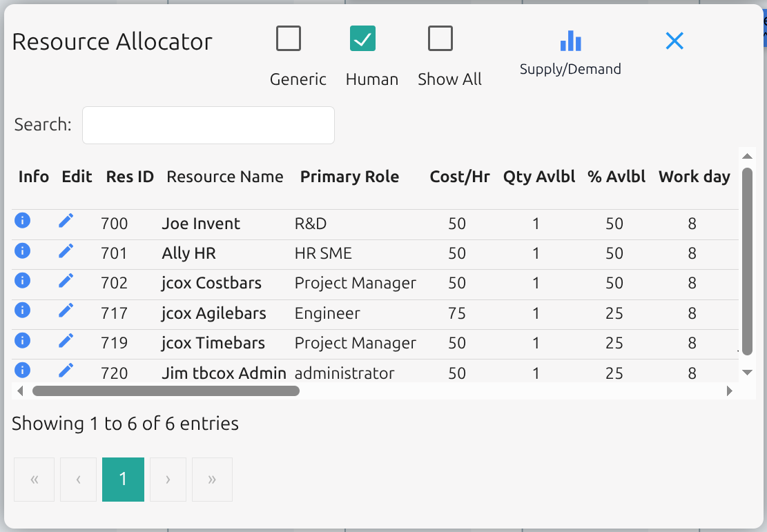The height and width of the screenshot is (532, 767).
Task: Click Res ID 719 cell
Action: [x=114, y=343]
